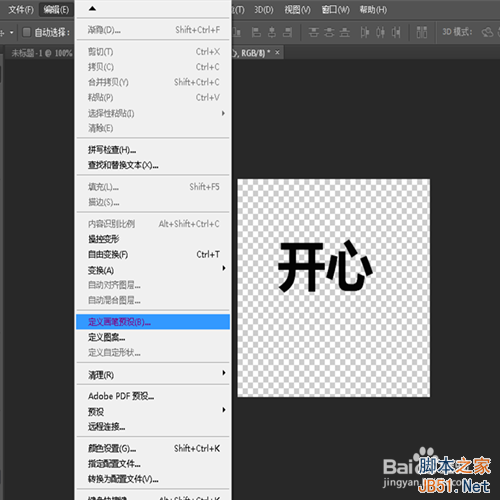Viewport: 500px width, 500px height.
Task: Click the 3D 模式: label in options bar
Action: coord(457,32)
